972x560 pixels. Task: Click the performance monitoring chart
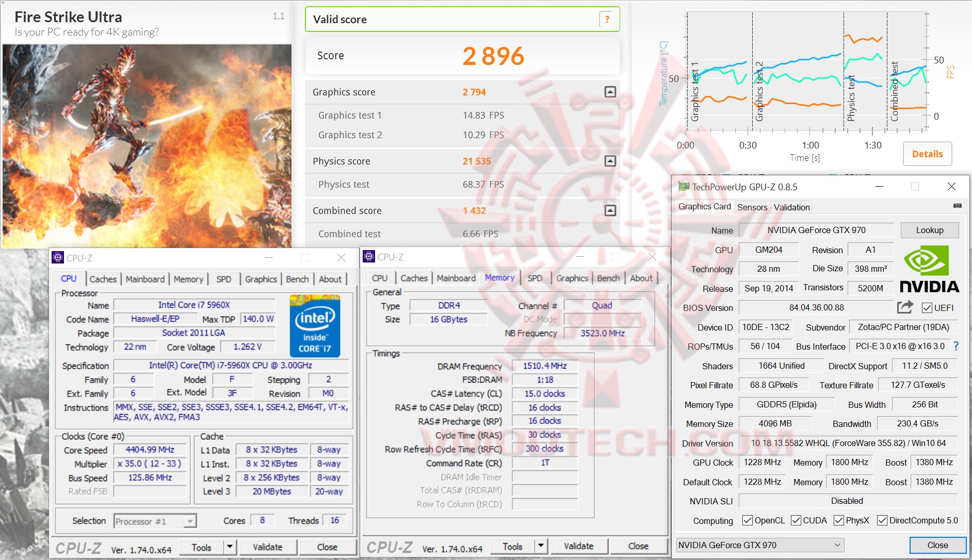click(807, 72)
